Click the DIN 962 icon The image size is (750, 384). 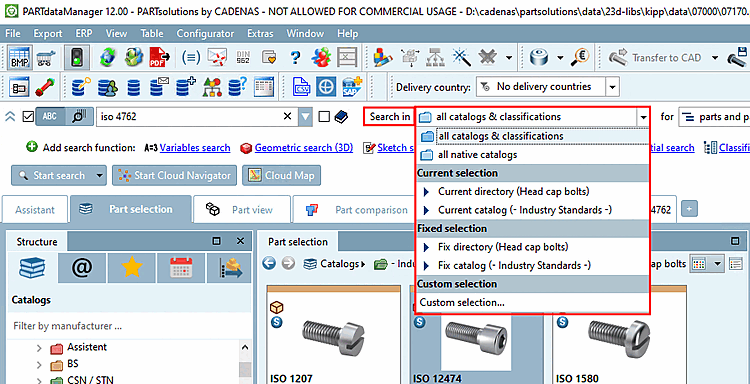coord(243,58)
